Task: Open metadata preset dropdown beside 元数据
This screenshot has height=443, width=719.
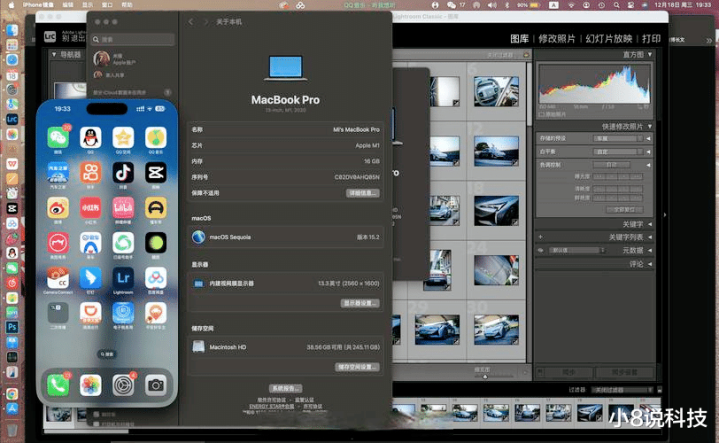Action: click(x=578, y=250)
